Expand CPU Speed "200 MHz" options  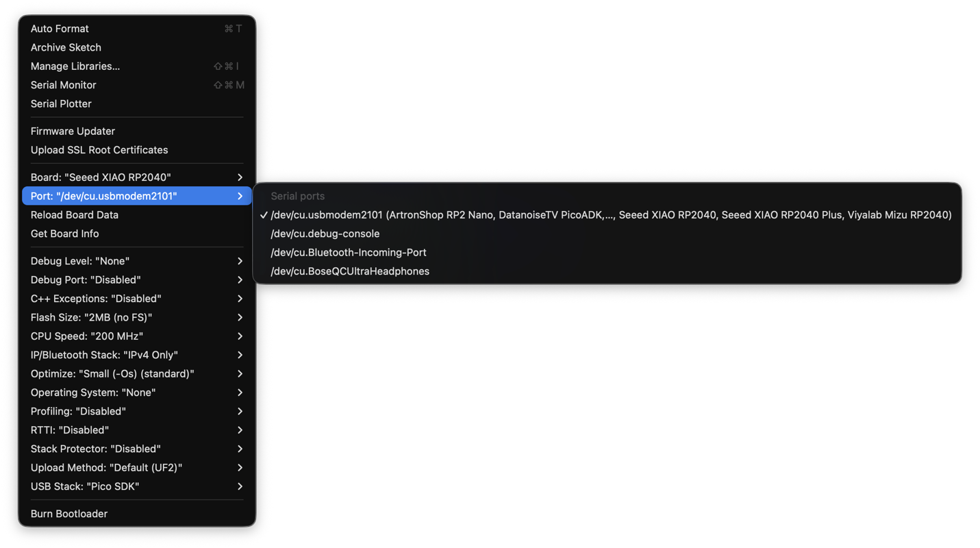[137, 336]
